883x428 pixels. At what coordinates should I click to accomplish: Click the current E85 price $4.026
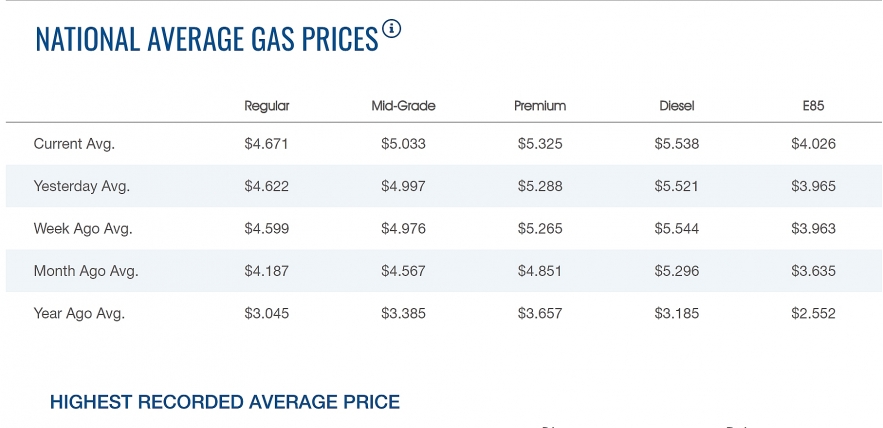(813, 144)
